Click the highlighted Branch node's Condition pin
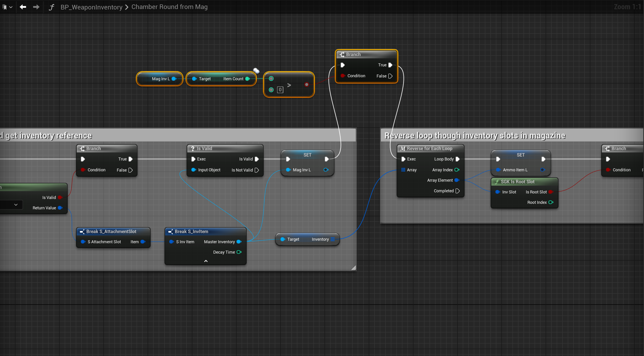 coord(343,76)
